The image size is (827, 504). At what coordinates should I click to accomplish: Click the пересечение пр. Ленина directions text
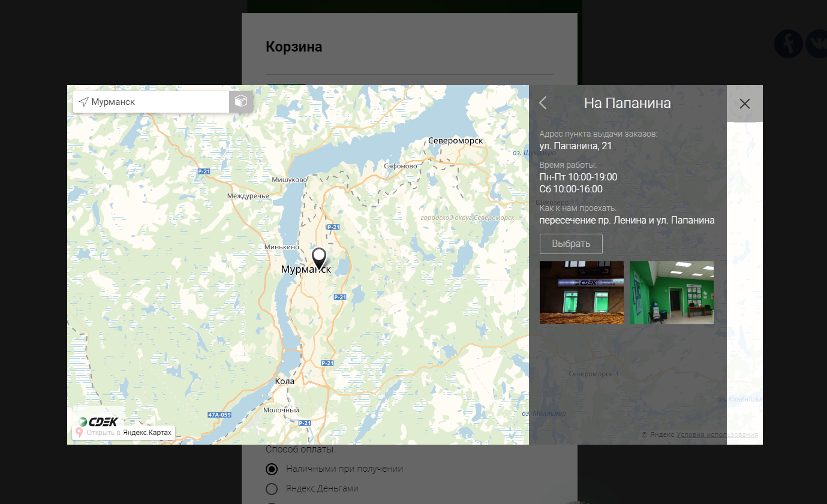click(x=627, y=220)
